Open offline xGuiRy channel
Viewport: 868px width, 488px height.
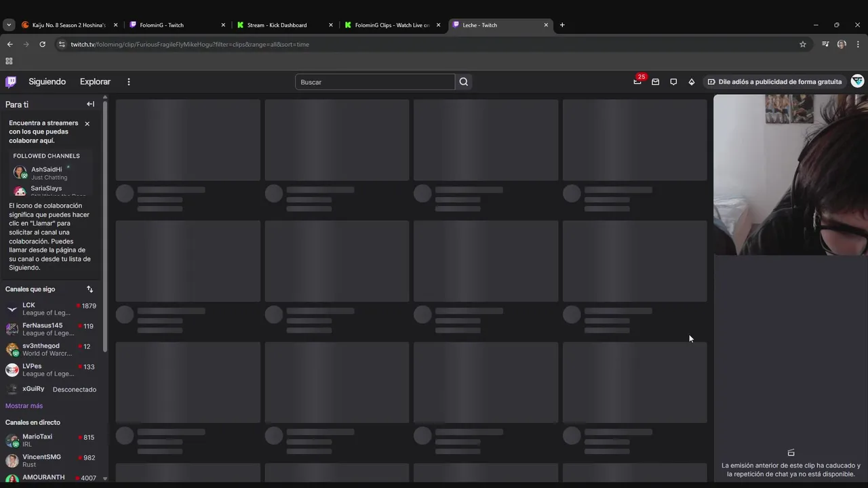coord(51,389)
